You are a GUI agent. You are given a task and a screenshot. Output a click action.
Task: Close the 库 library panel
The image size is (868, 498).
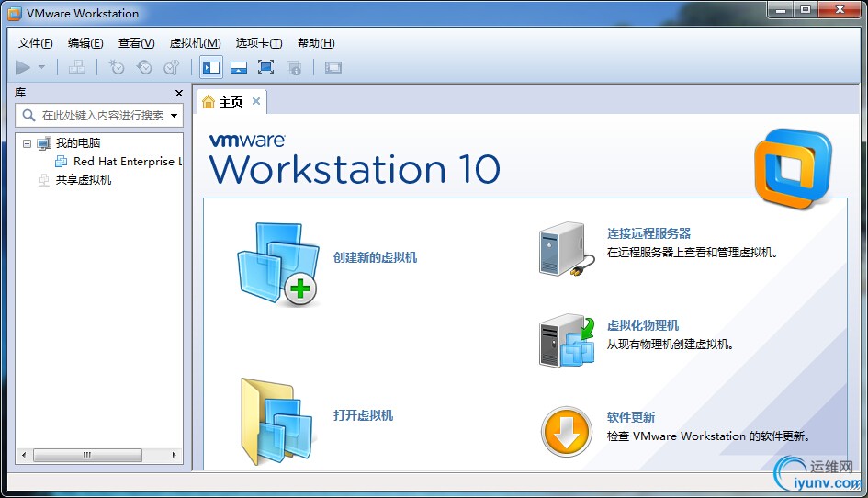179,93
